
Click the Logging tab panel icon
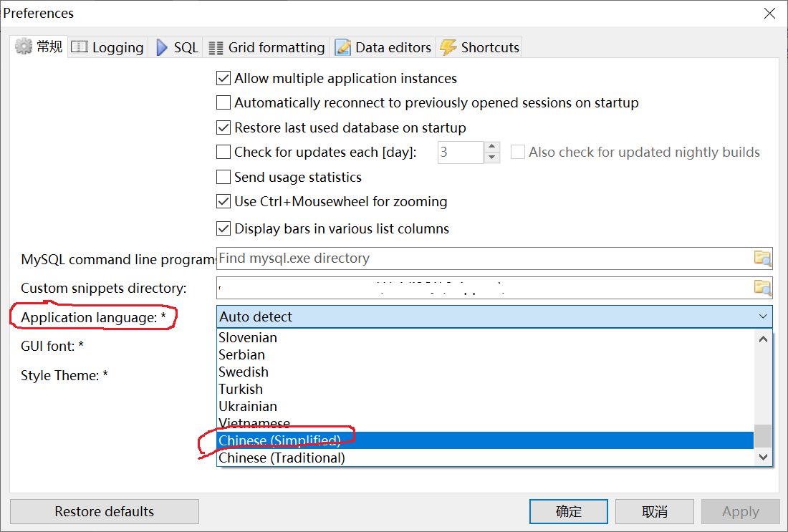pos(80,47)
